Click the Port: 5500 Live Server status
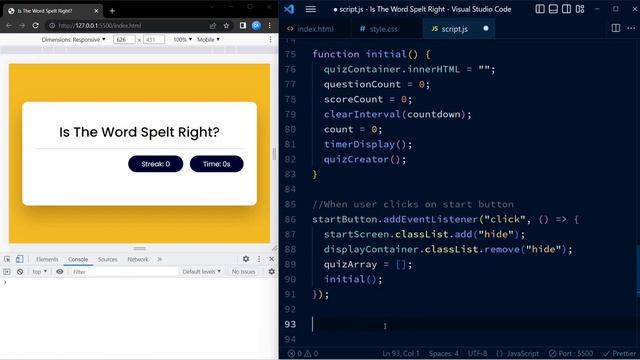 [571, 353]
